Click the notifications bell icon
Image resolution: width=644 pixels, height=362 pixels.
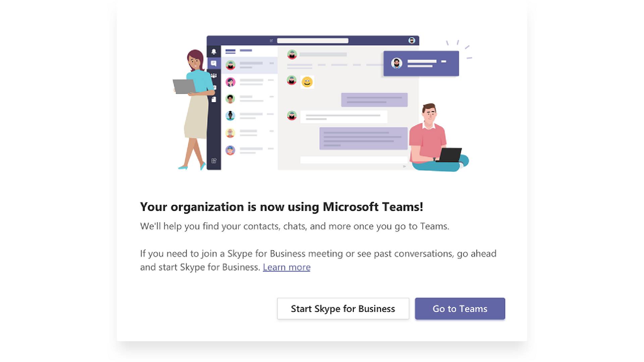coord(214,52)
